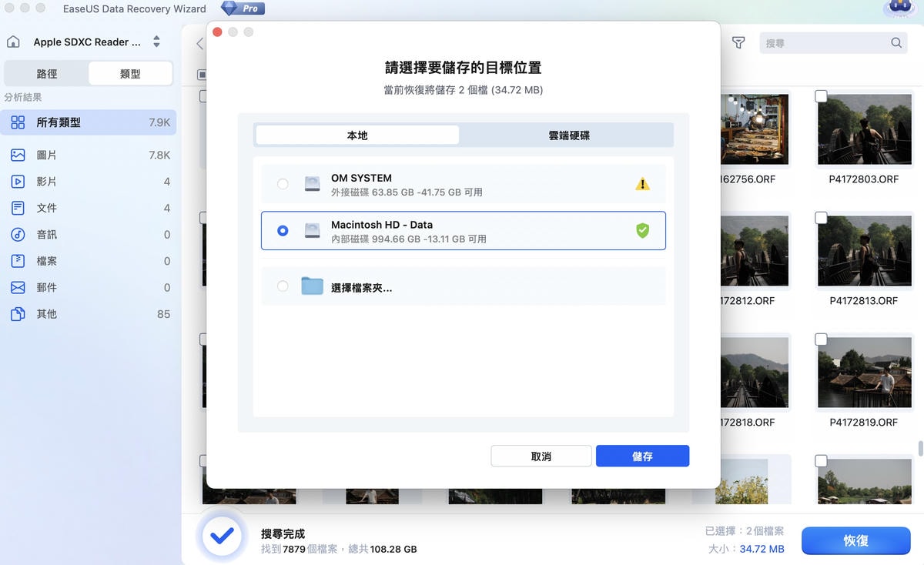Select the Macintosh HD - Data radio button

[283, 231]
